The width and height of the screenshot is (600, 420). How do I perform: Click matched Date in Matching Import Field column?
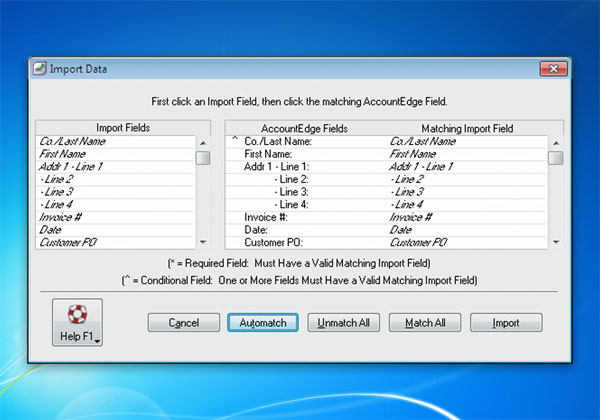click(x=401, y=230)
